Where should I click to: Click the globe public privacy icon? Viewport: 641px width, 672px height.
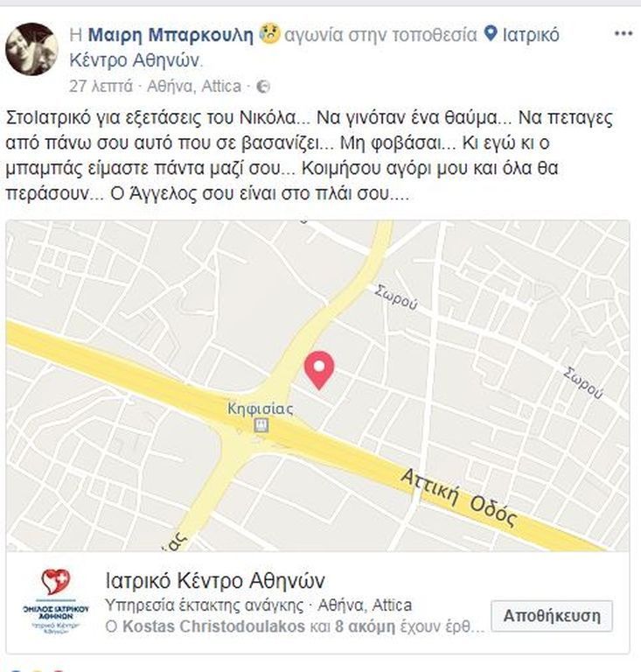[263, 87]
